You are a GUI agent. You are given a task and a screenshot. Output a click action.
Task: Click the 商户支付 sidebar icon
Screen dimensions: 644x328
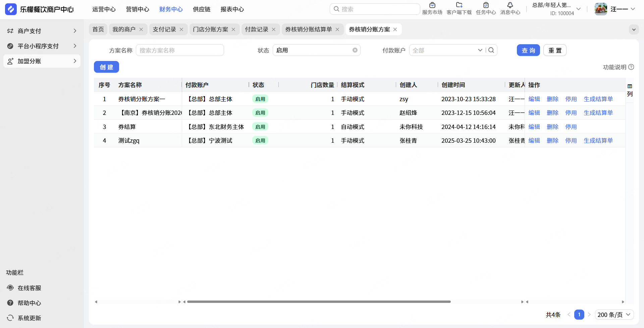tap(10, 31)
